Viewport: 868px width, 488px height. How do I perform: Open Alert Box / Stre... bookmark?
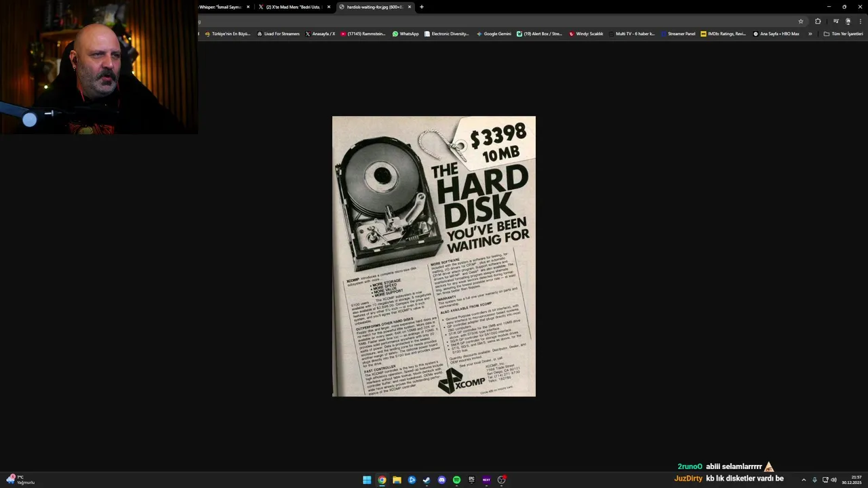(x=539, y=34)
